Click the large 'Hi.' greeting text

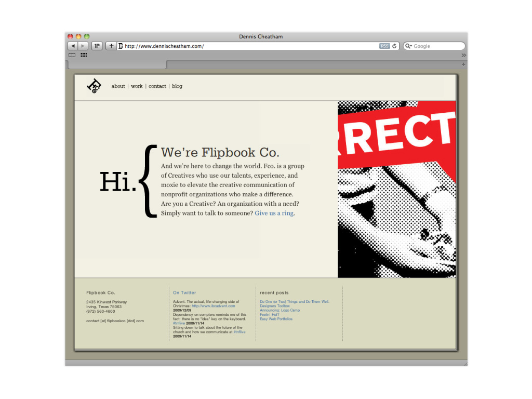click(x=118, y=181)
